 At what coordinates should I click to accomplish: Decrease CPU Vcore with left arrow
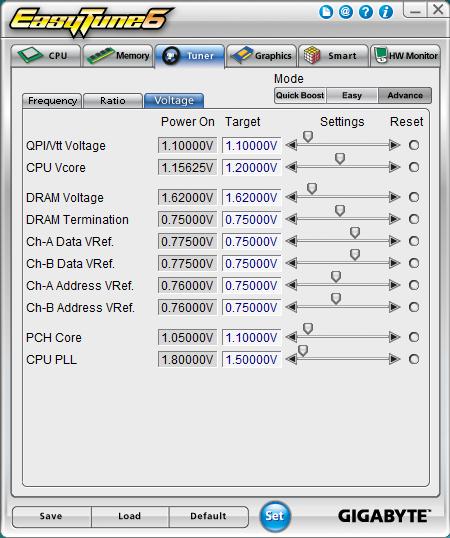pos(291,167)
